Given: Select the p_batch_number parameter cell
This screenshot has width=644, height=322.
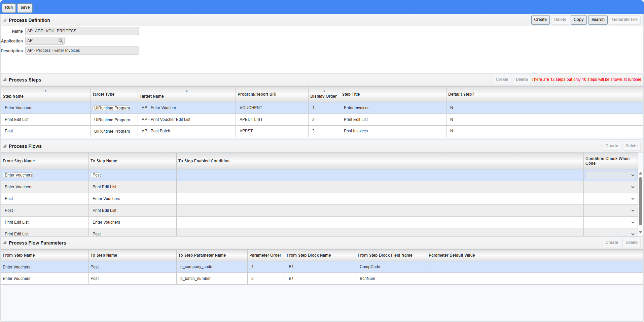Looking at the screenshot, I should pyautogui.click(x=212, y=279).
